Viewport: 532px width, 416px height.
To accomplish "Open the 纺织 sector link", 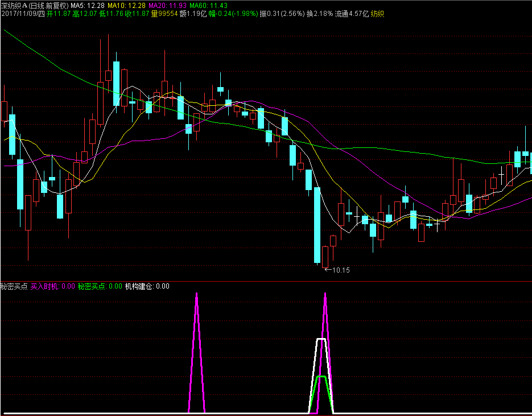I will (x=377, y=14).
